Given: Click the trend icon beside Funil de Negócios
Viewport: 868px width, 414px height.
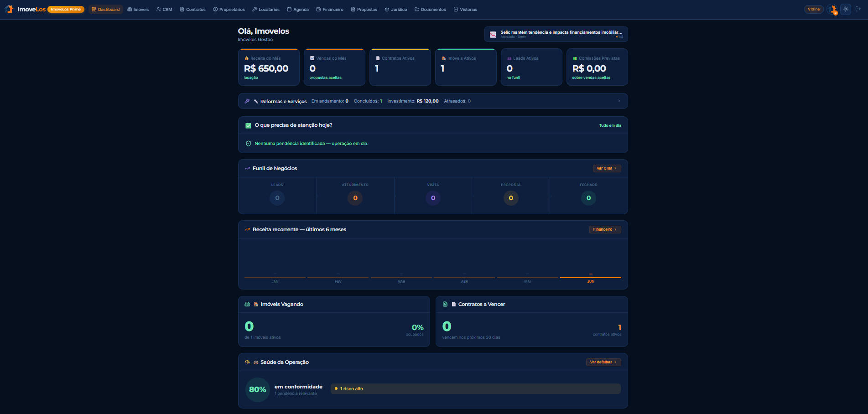Looking at the screenshot, I should click(247, 168).
